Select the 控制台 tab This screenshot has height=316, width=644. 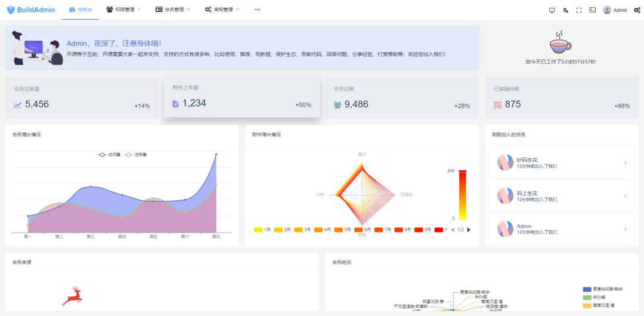(80, 10)
